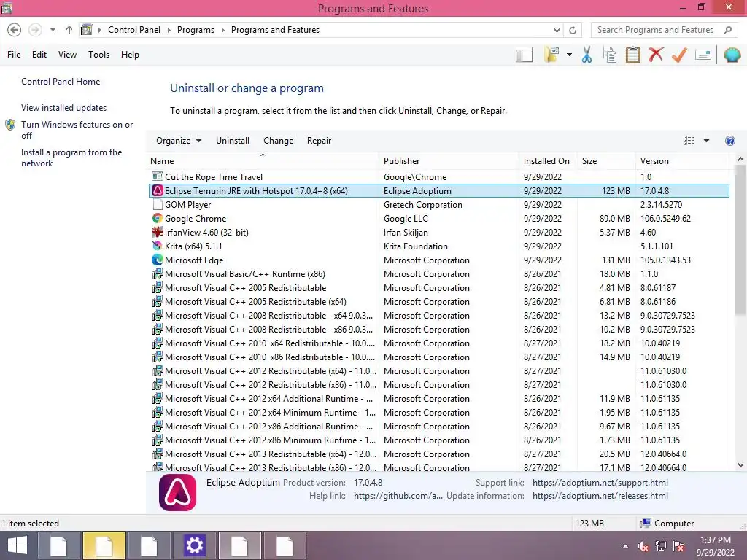Image resolution: width=747 pixels, height=560 pixels.
Task: Click the Forward navigation arrow
Action: [x=35, y=30]
